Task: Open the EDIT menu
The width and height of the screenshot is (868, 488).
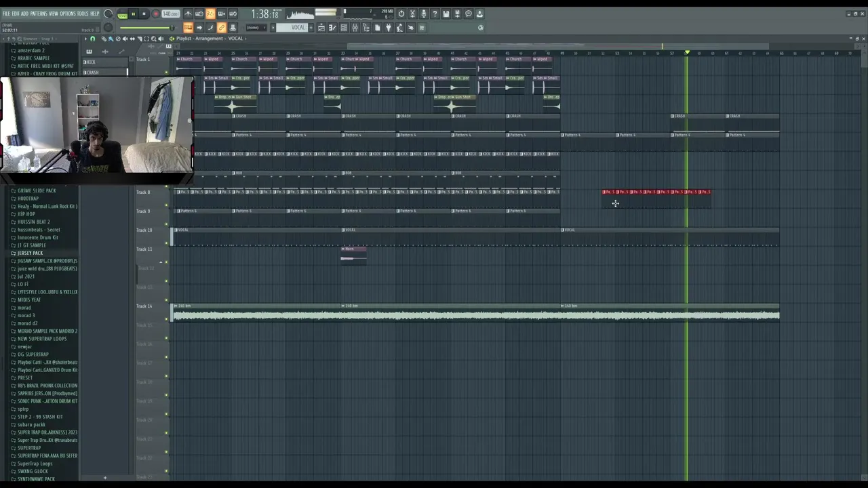Action: [x=16, y=14]
